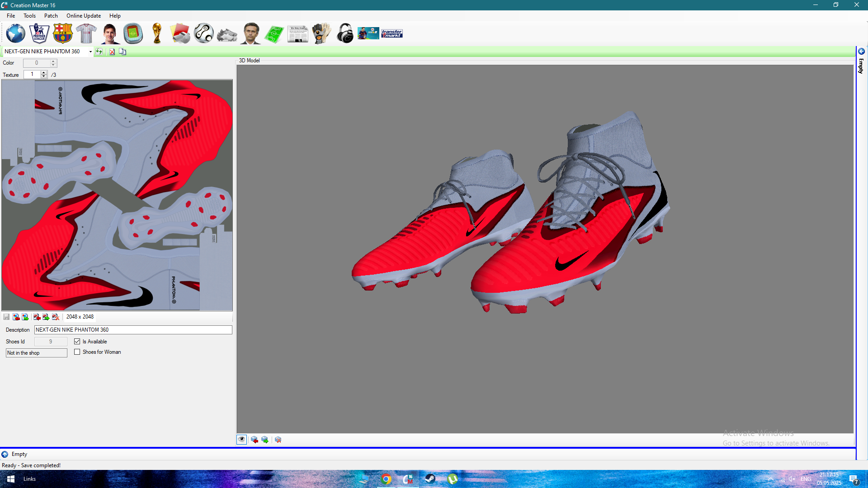868x488 pixels.
Task: Click the grey save texture icon
Action: [x=6, y=317]
